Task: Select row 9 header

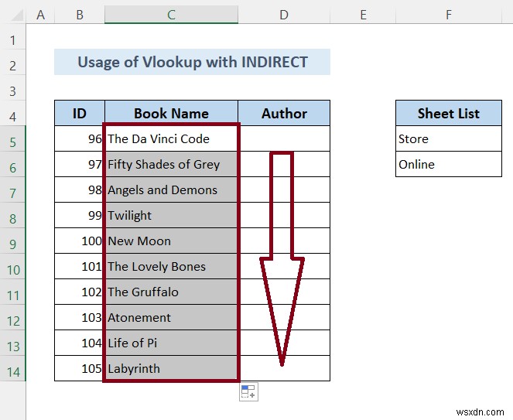Action: click(x=12, y=241)
